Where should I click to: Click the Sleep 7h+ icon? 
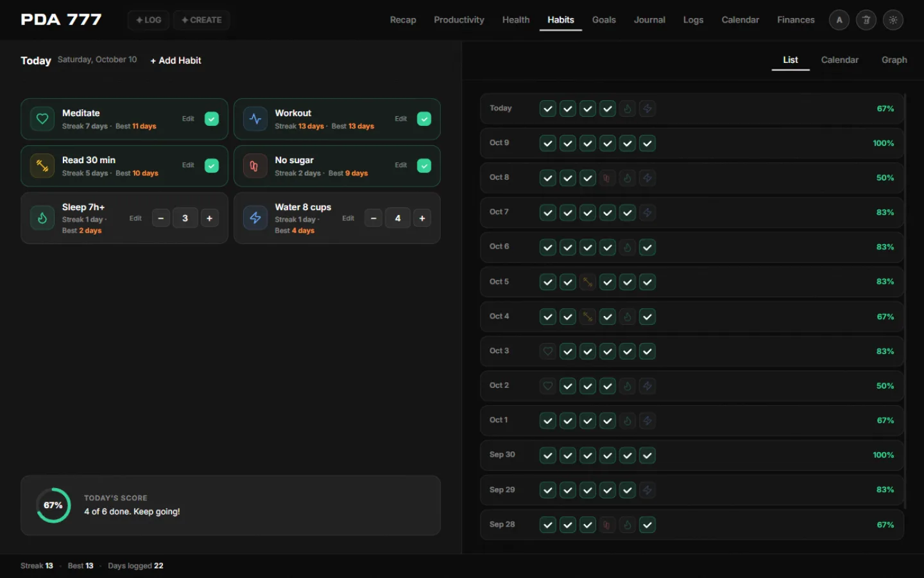coord(42,218)
